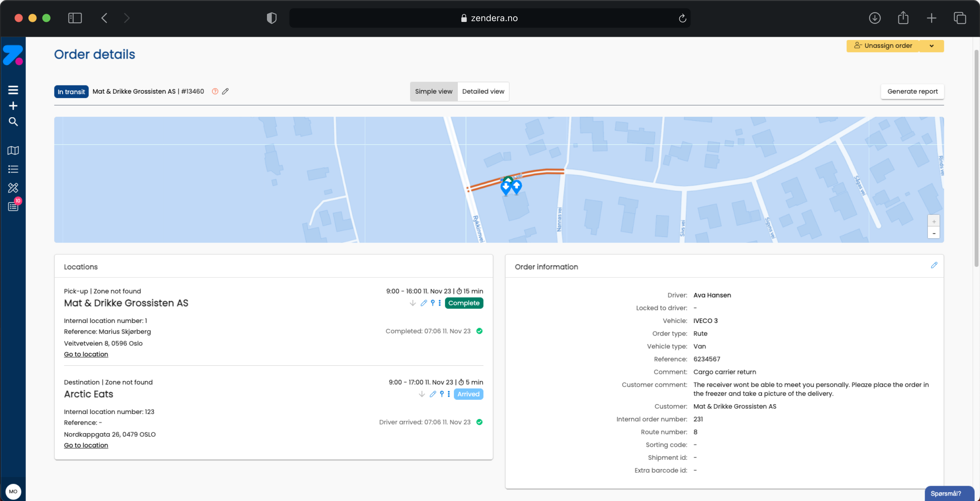Switch to Detailed view

(x=483, y=91)
